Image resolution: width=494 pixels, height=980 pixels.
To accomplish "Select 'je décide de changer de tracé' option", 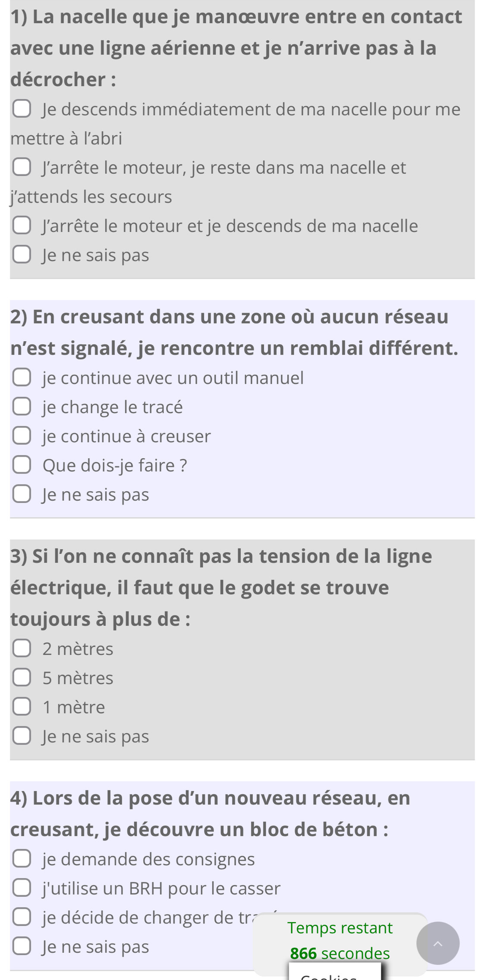I will [22, 917].
